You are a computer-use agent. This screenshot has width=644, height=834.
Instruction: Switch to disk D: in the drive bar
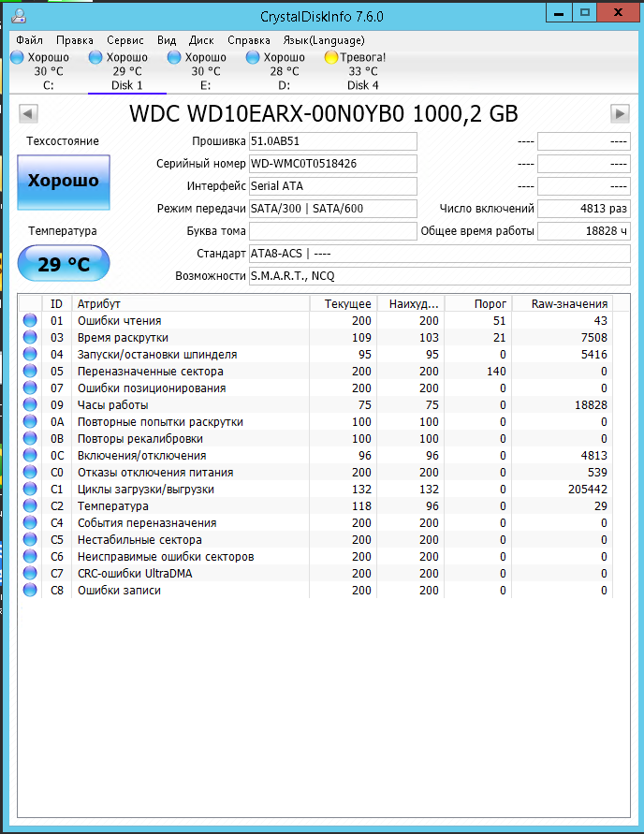(284, 71)
